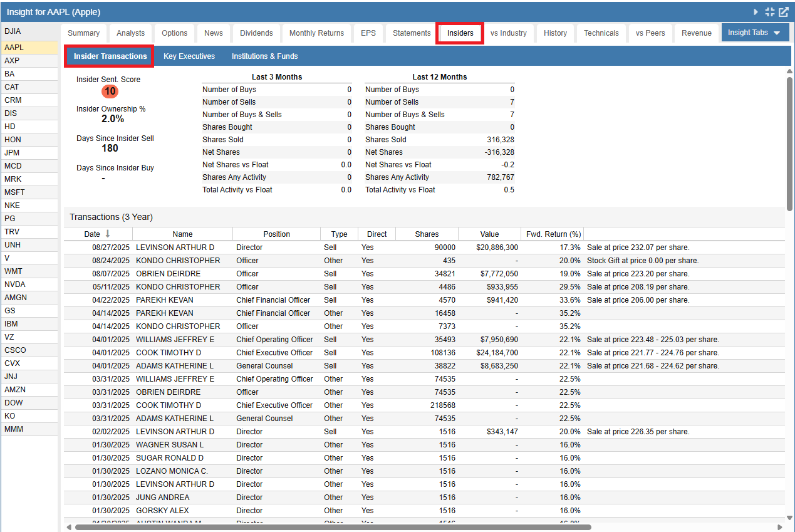Click 08/27/2025 LEVINSON ARTHUR D row name
The width and height of the screenshot is (795, 532).
pyautogui.click(x=175, y=248)
